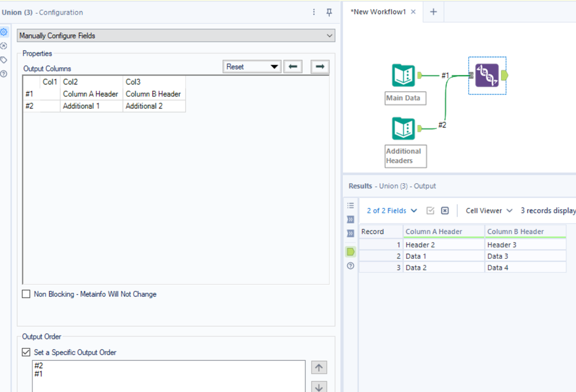Select the Main Data Text Input tool
Image resolution: width=576 pixels, height=392 pixels.
404,76
